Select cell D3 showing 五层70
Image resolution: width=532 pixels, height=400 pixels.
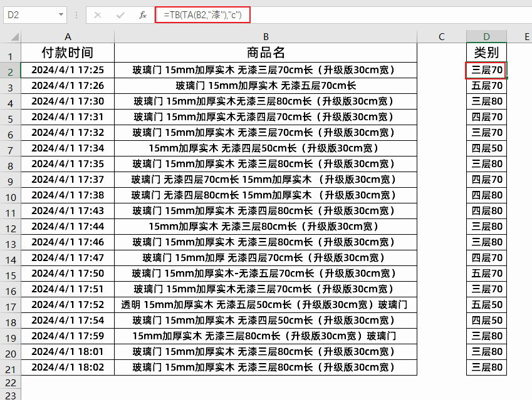(x=486, y=86)
